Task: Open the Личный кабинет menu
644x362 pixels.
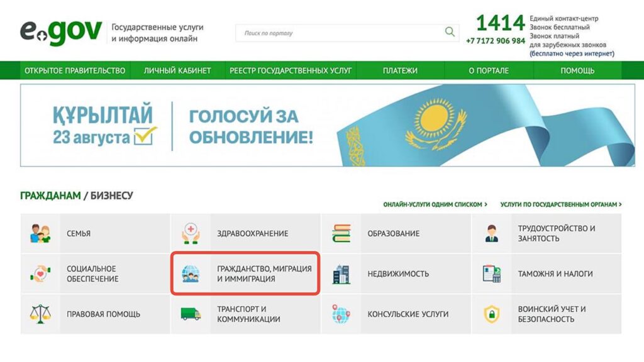Action: 177,70
